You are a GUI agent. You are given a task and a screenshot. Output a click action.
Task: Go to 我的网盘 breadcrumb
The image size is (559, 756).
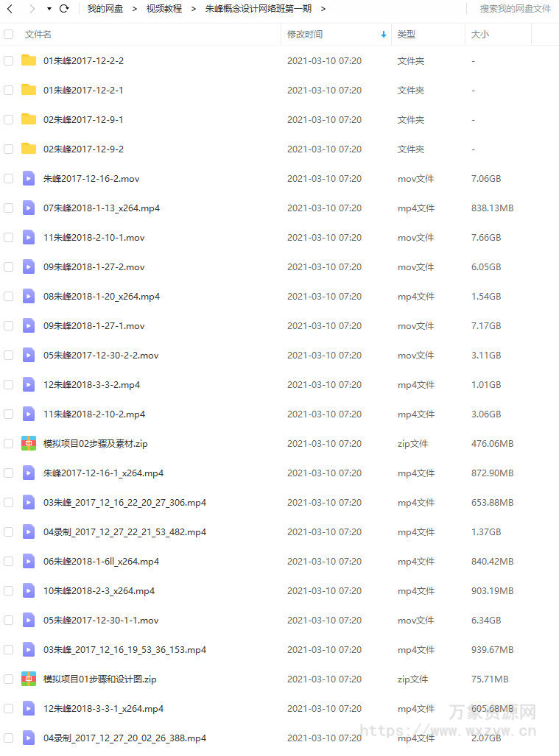tap(105, 9)
